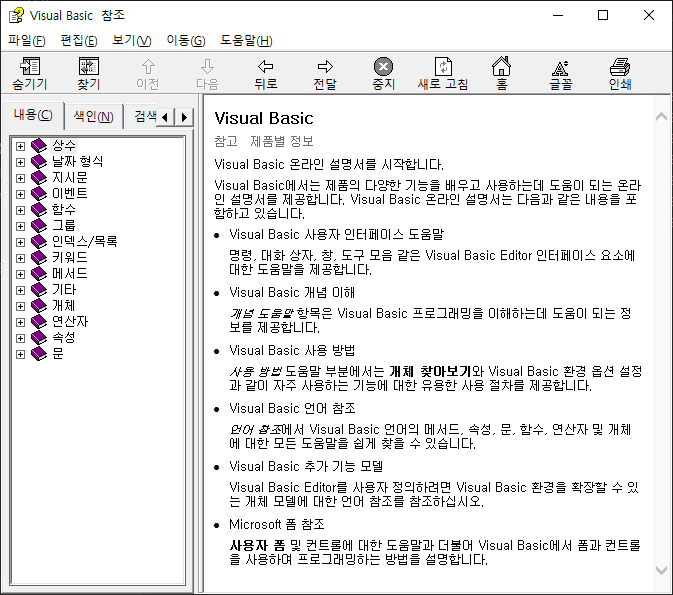Image resolution: width=673 pixels, height=595 pixels.
Task: Expand the 개체 tree node
Action: tap(20, 307)
